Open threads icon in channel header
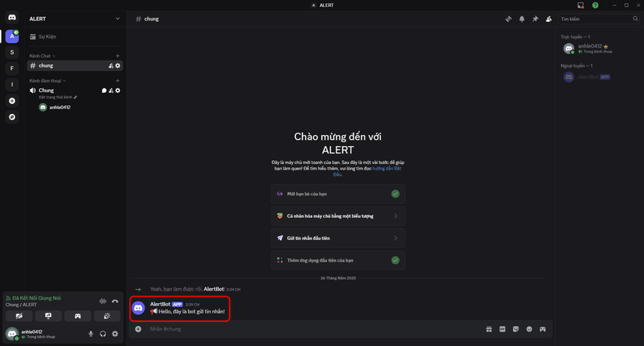 [x=508, y=19]
